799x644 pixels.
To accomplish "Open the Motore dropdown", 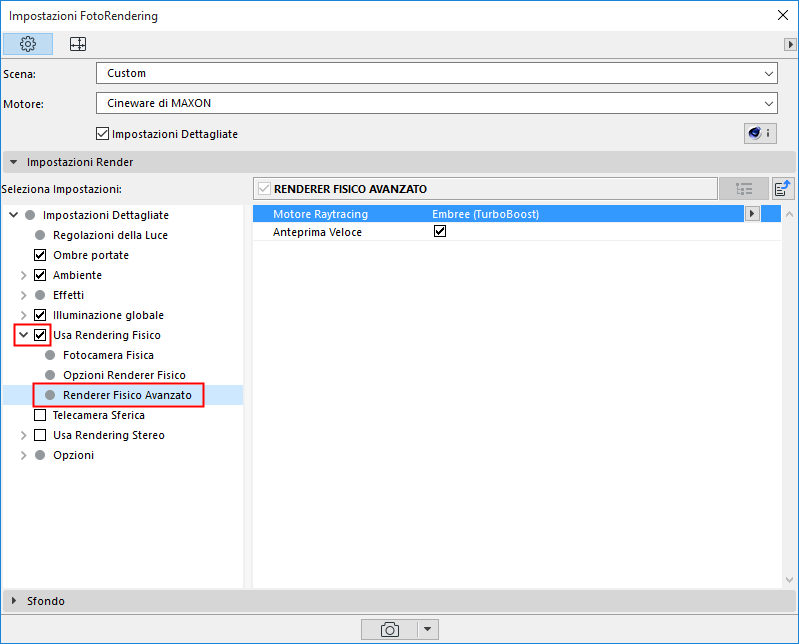I will [437, 103].
